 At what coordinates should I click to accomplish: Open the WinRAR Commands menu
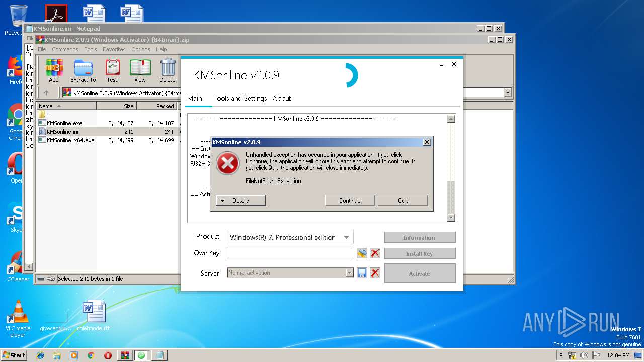pos(65,49)
